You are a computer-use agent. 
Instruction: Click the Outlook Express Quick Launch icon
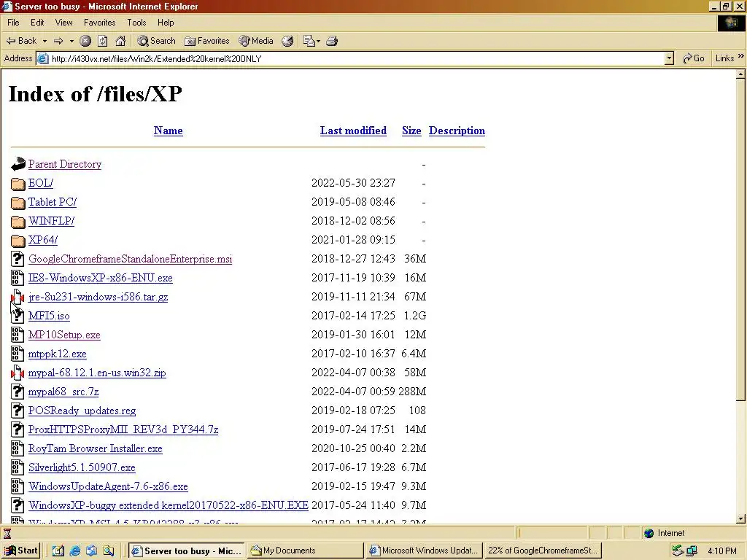91,551
